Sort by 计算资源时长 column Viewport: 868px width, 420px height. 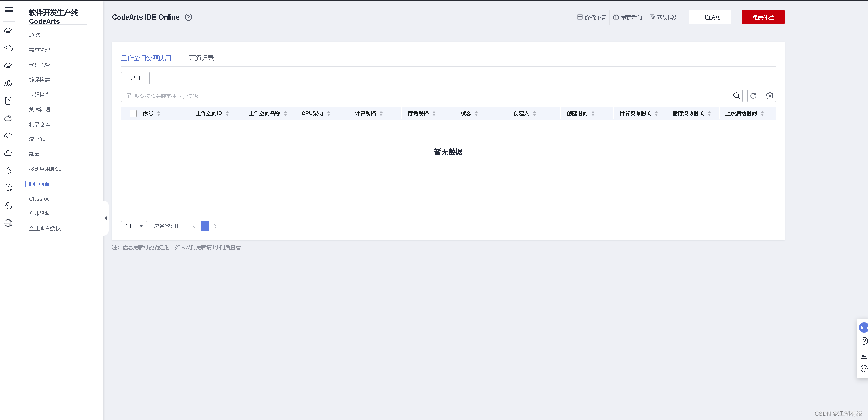[656, 113]
